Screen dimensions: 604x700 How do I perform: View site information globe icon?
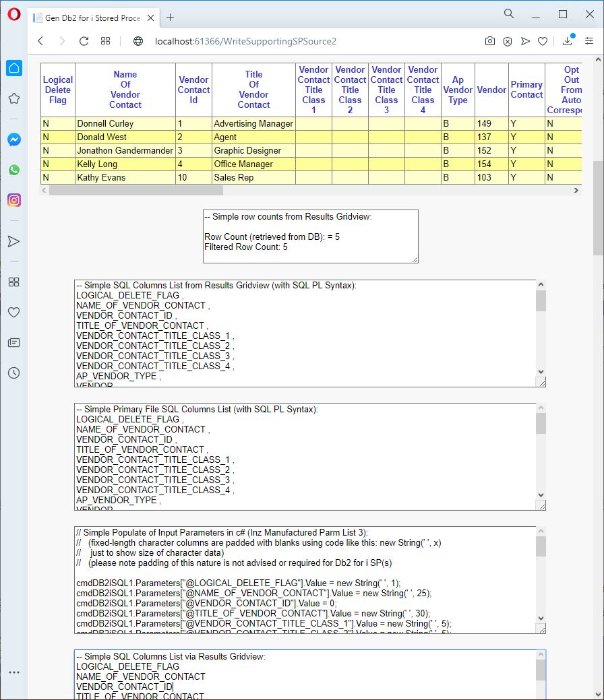coord(138,41)
